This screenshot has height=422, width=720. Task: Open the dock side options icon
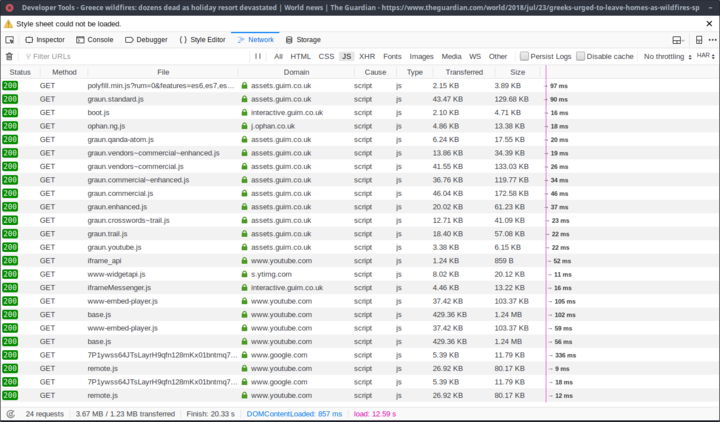678,40
